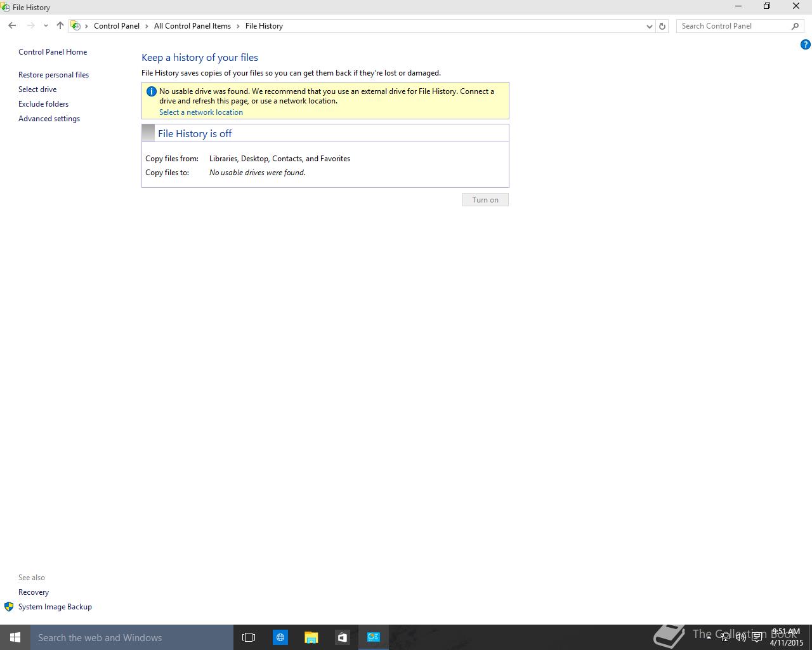812x650 pixels.
Task: Open the address bar history dropdown
Action: point(649,26)
